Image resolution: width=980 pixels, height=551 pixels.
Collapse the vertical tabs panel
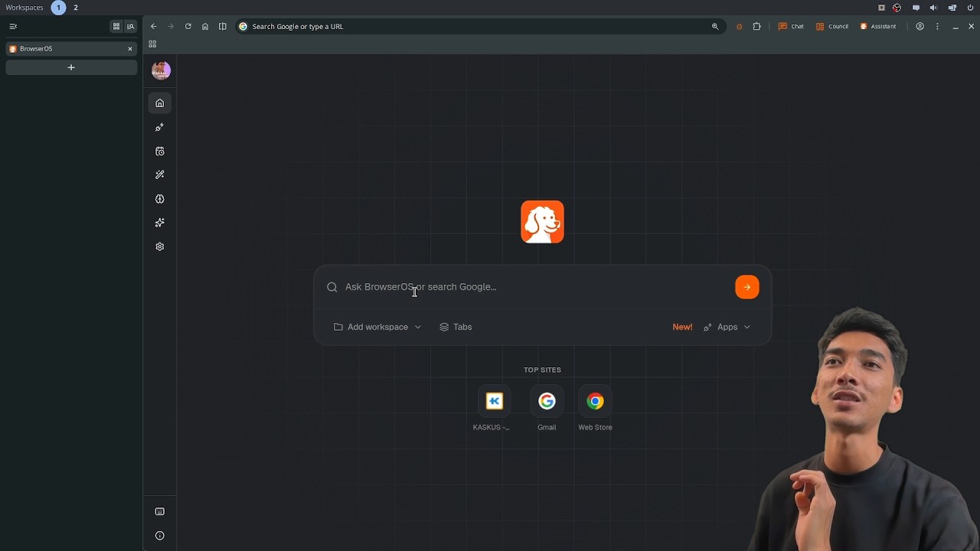tap(12, 26)
